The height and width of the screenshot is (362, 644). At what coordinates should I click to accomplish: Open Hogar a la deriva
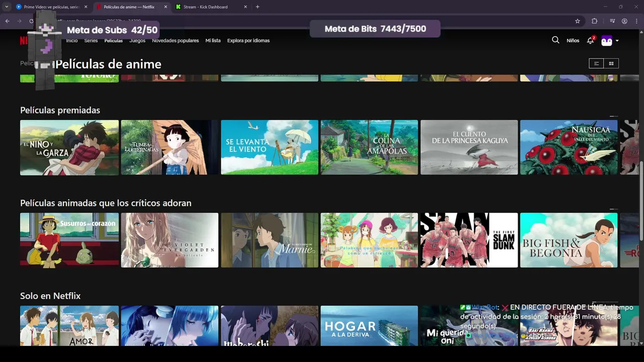369,326
